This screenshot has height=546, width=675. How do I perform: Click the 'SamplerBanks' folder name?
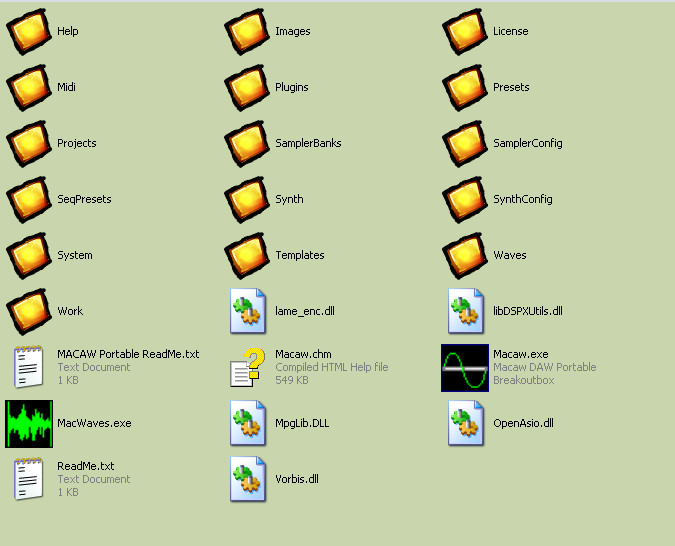tap(308, 143)
